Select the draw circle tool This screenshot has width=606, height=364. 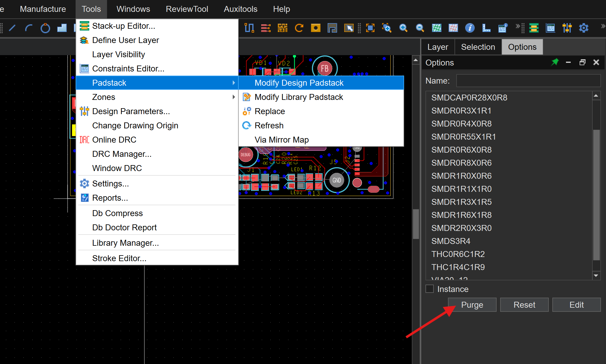tap(45, 28)
